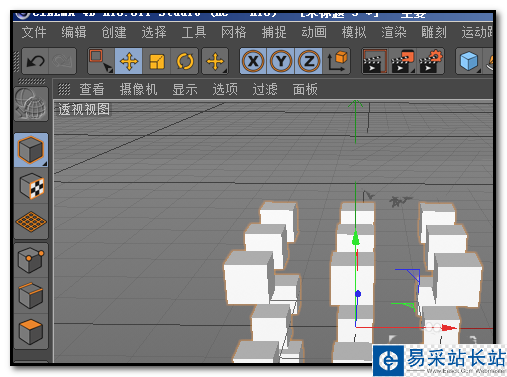Open viewport 过滤 menu

point(265,89)
